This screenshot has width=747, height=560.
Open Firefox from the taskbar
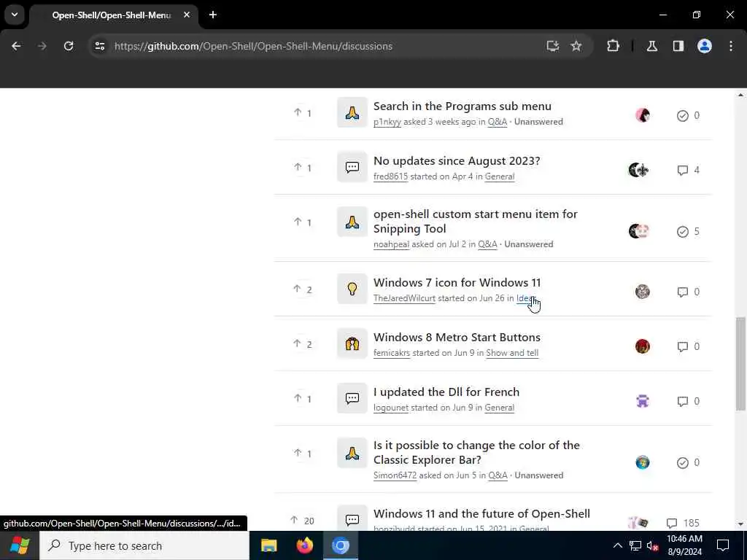[304, 545]
